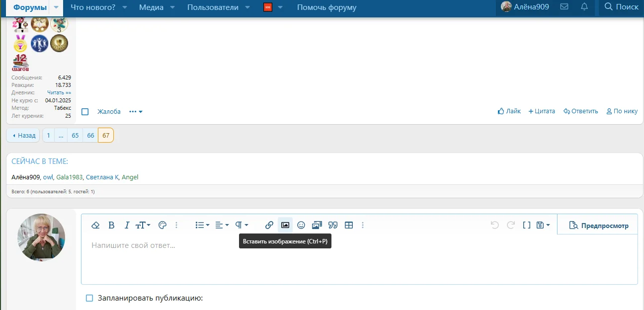The height and width of the screenshot is (310, 644).
Task: Open the Пользователи menu item
Action: [213, 7]
